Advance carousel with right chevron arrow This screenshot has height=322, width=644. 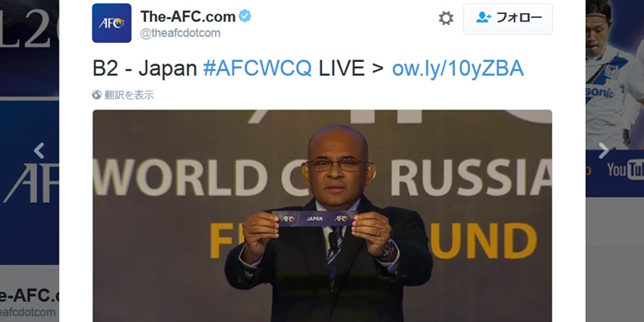(x=603, y=151)
